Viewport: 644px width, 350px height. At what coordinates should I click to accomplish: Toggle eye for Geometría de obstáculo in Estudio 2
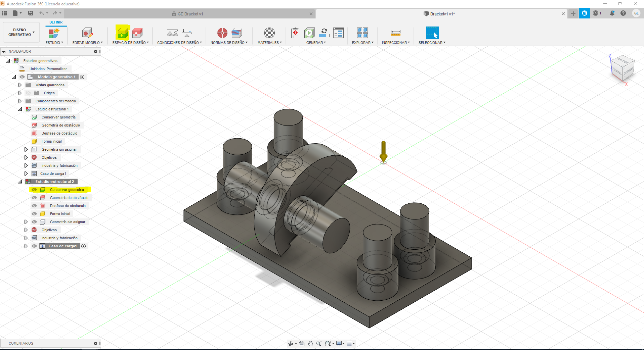pyautogui.click(x=34, y=198)
